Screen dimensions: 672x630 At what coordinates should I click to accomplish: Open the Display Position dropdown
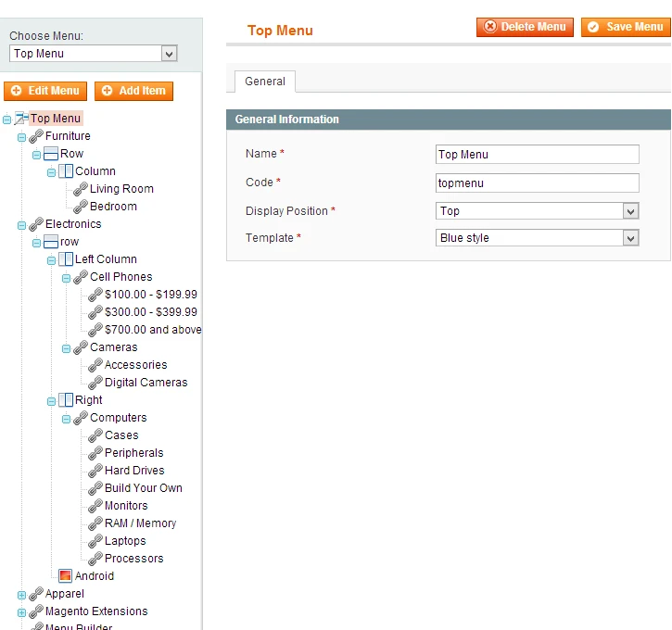(538, 211)
